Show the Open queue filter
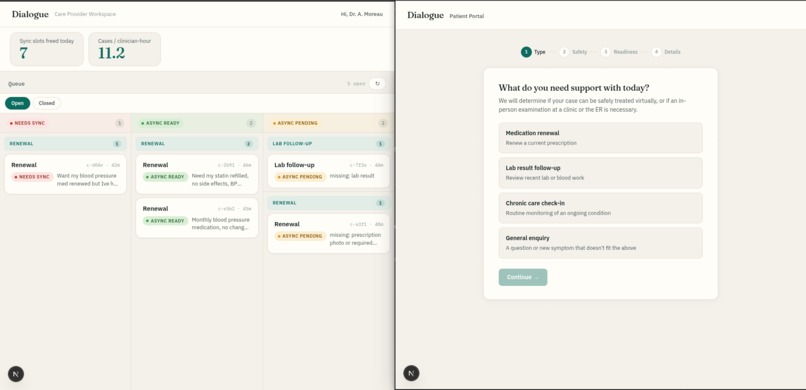The image size is (806, 390). coord(17,103)
